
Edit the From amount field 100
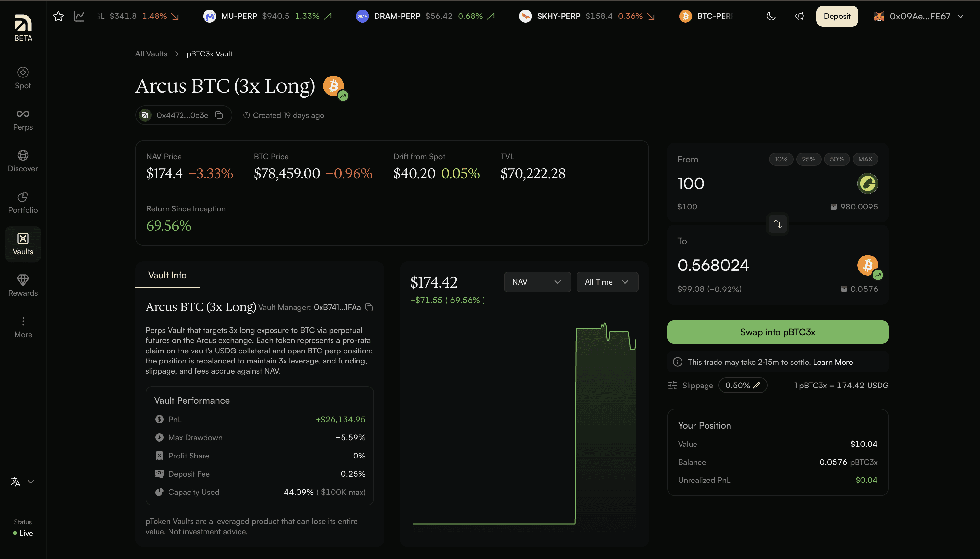(691, 184)
